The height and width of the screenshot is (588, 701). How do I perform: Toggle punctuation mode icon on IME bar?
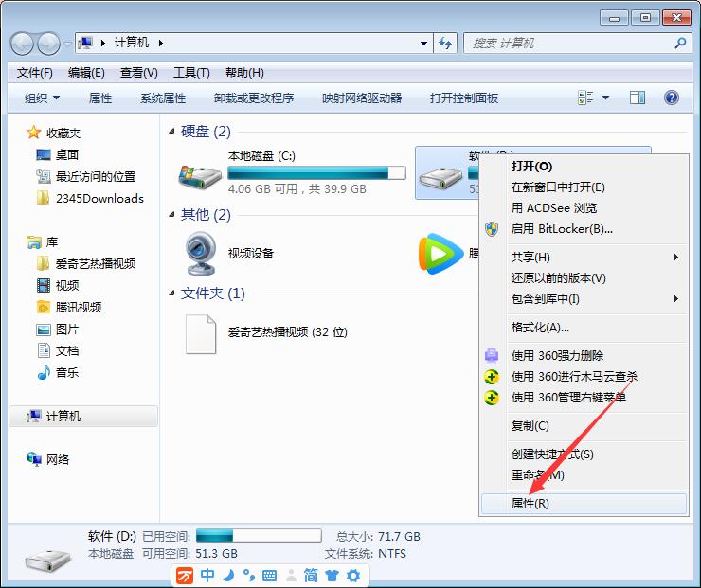tap(248, 576)
